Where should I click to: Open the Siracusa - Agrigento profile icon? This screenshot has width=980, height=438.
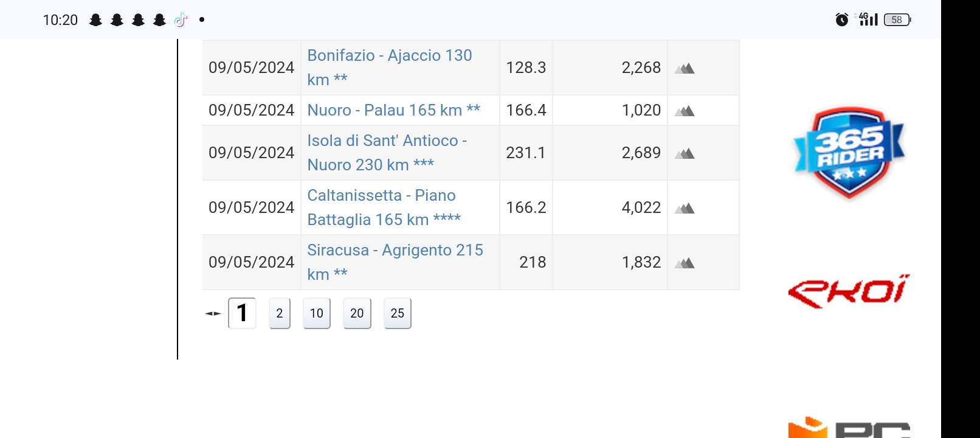(x=685, y=263)
